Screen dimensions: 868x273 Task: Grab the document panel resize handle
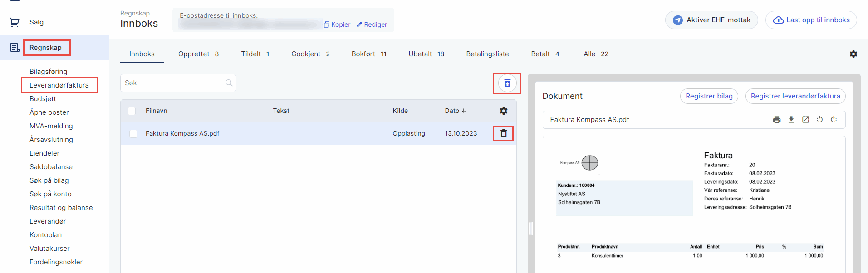tap(530, 228)
